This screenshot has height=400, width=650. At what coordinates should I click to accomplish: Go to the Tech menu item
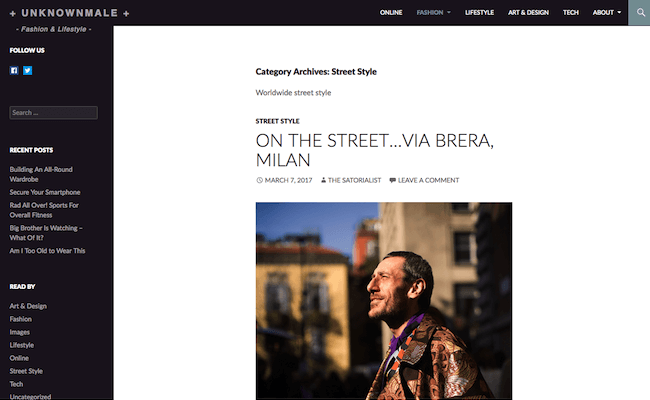(570, 12)
